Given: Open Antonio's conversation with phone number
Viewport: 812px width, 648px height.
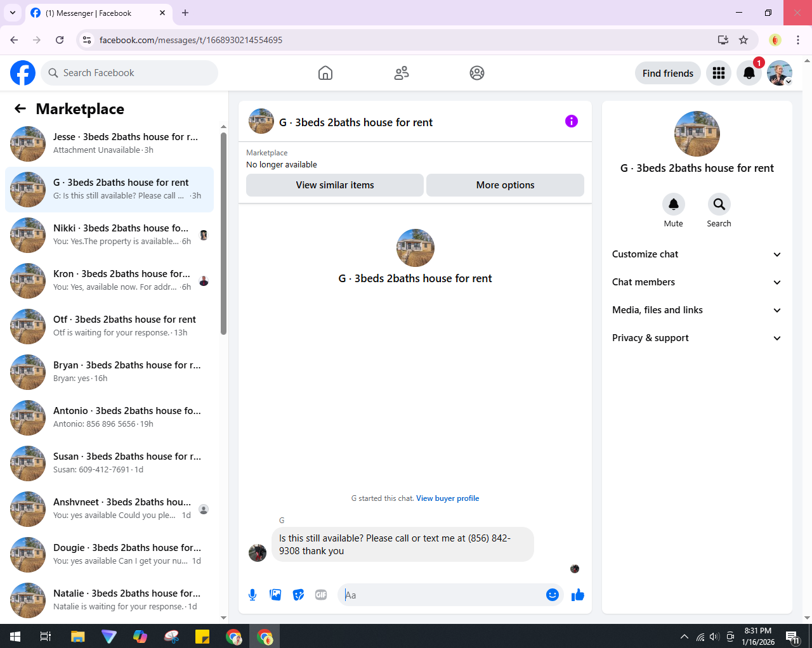Looking at the screenshot, I should 109,418.
